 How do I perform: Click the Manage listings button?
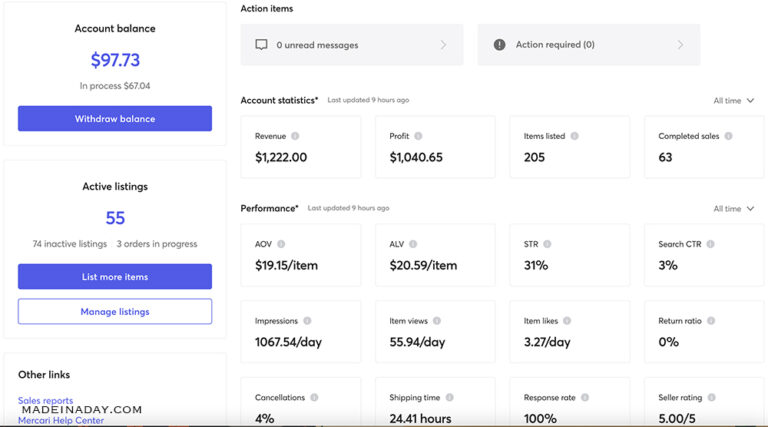[x=115, y=312]
